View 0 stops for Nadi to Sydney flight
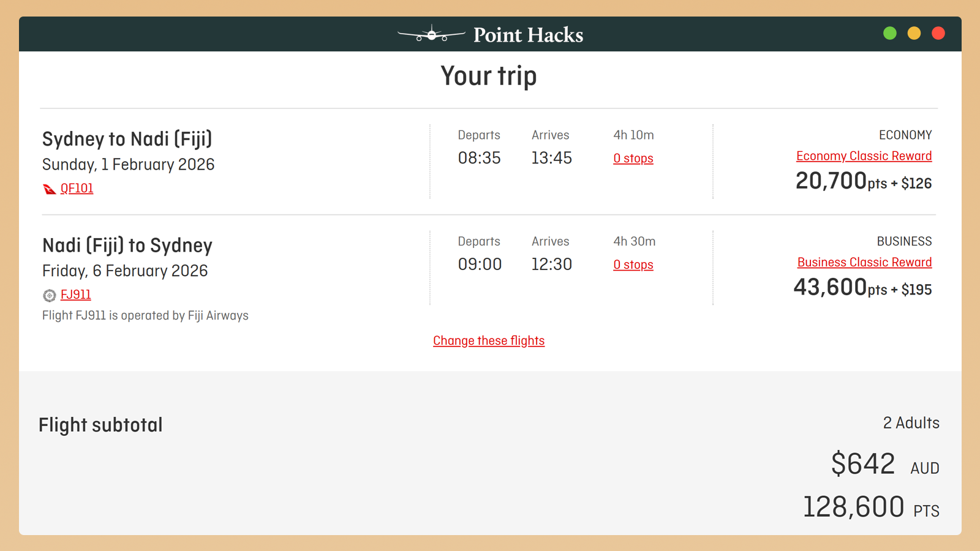Viewport: 980px width, 551px height. click(x=633, y=265)
